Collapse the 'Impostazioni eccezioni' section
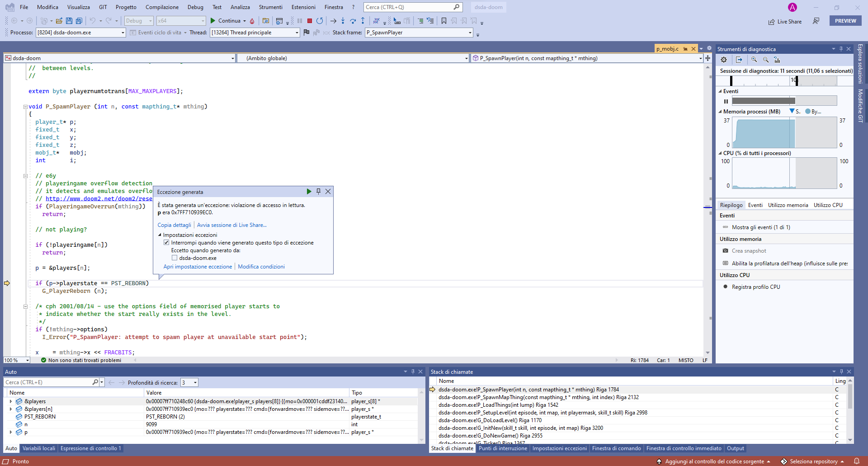 pos(160,235)
